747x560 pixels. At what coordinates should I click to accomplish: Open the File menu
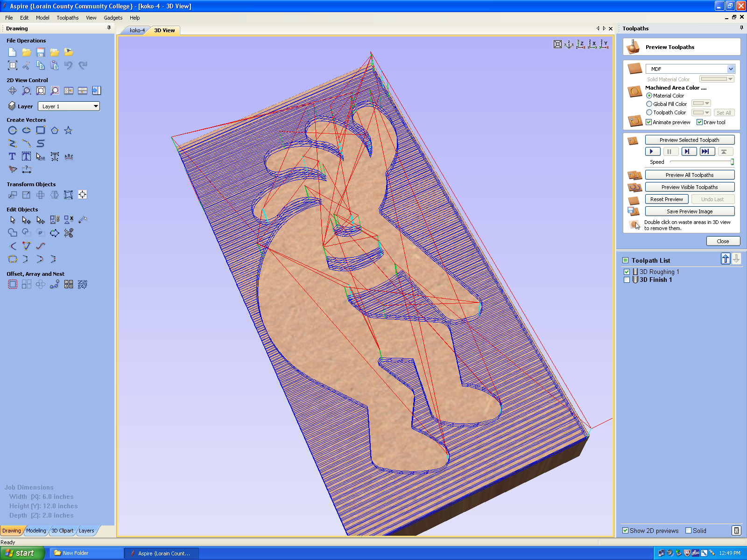(x=9, y=18)
